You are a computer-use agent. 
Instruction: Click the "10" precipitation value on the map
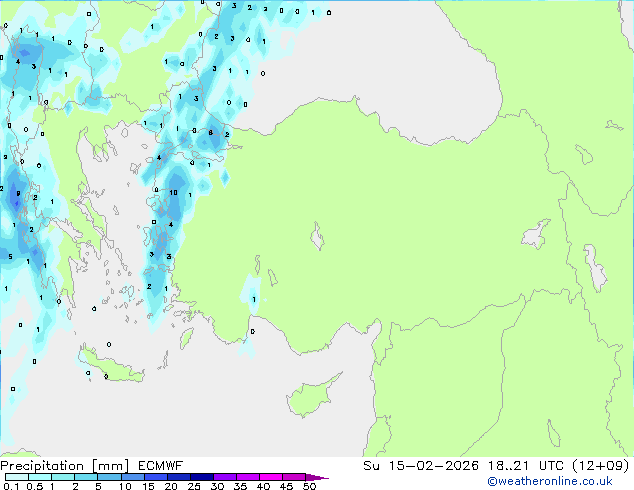[173, 192]
